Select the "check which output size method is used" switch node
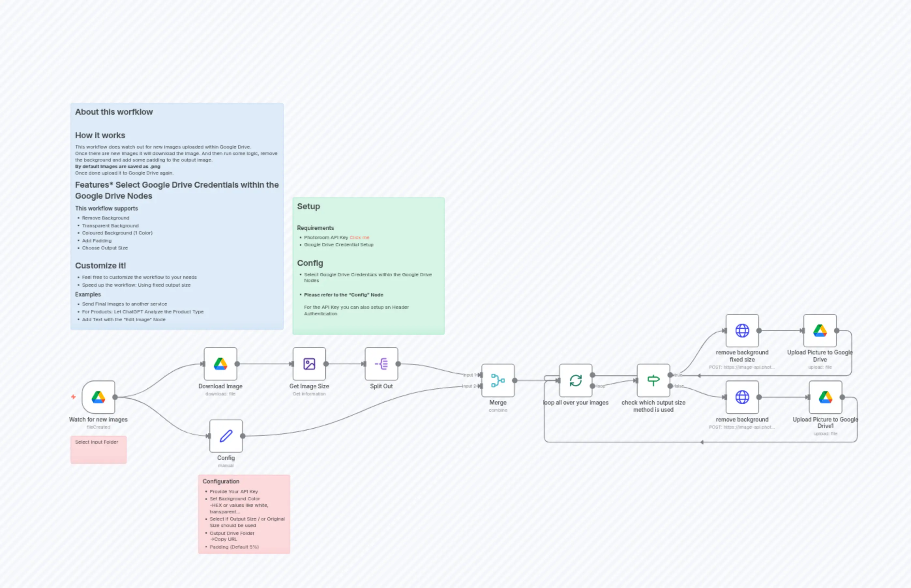Screen dimensions: 911x588 [x=653, y=380]
